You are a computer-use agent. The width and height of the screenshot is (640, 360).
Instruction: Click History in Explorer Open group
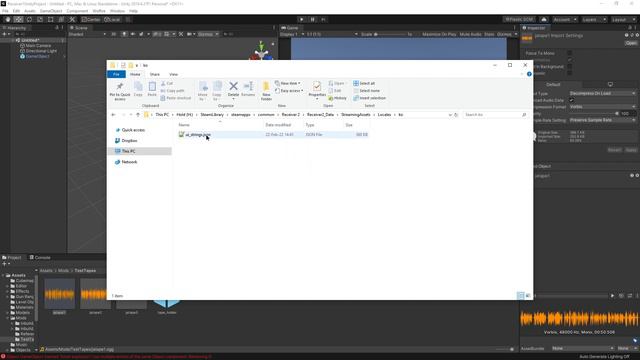click(338, 98)
